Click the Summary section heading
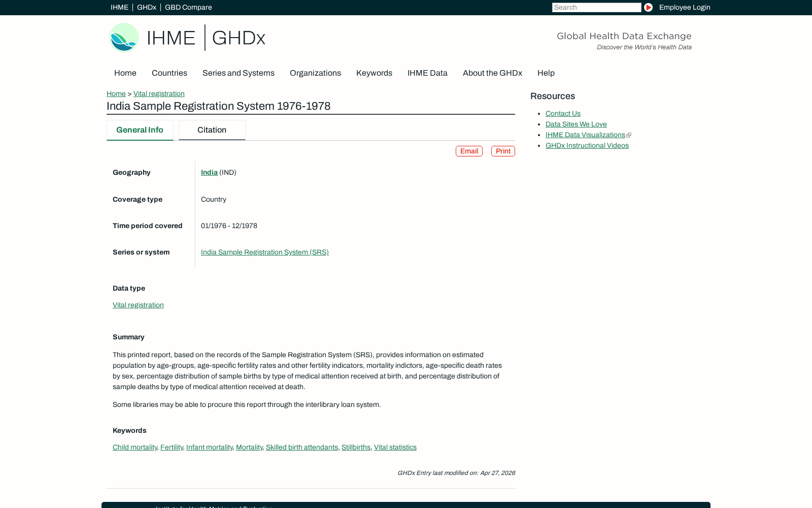Viewport: 812px width, 508px height. (128, 337)
